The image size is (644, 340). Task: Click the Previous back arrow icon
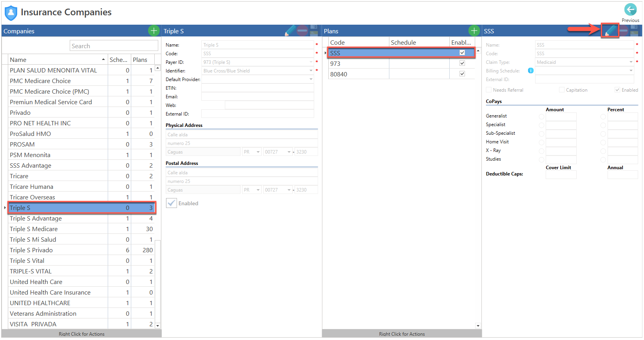point(630,10)
